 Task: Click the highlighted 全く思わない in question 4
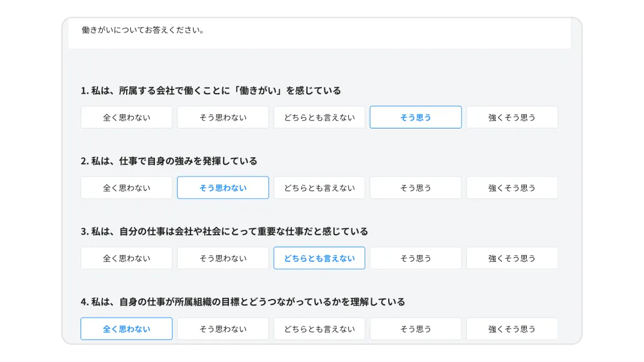126,328
